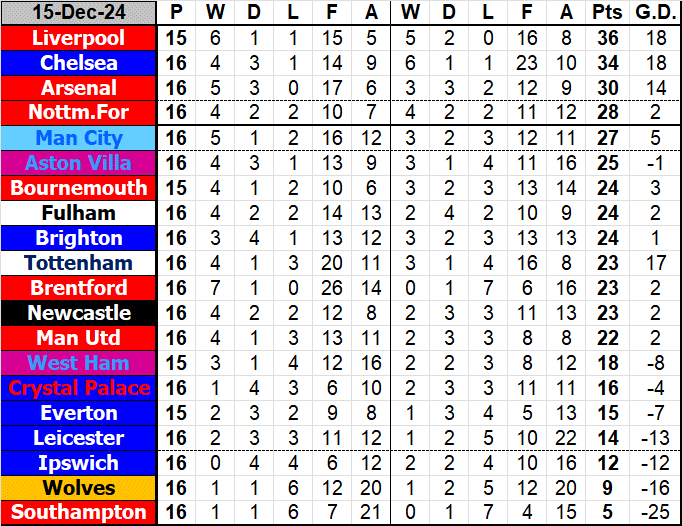Click the Newcastle team cell
682x526 pixels.
79,313
